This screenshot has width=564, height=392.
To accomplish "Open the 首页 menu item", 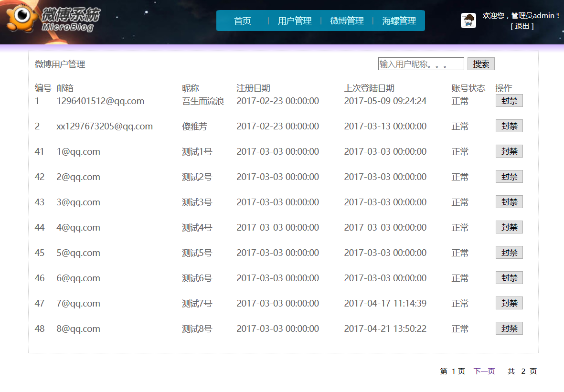I will tap(243, 21).
